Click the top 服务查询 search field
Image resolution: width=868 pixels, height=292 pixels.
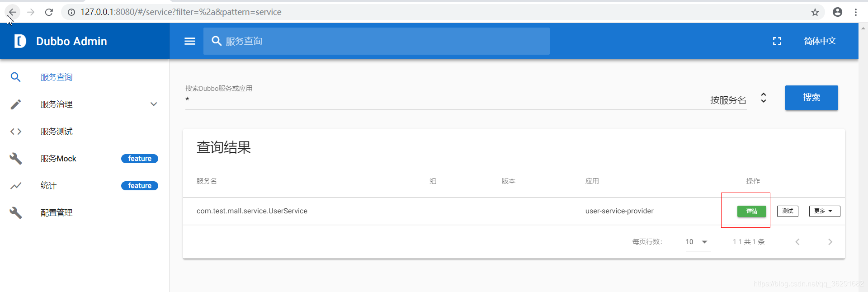(377, 41)
